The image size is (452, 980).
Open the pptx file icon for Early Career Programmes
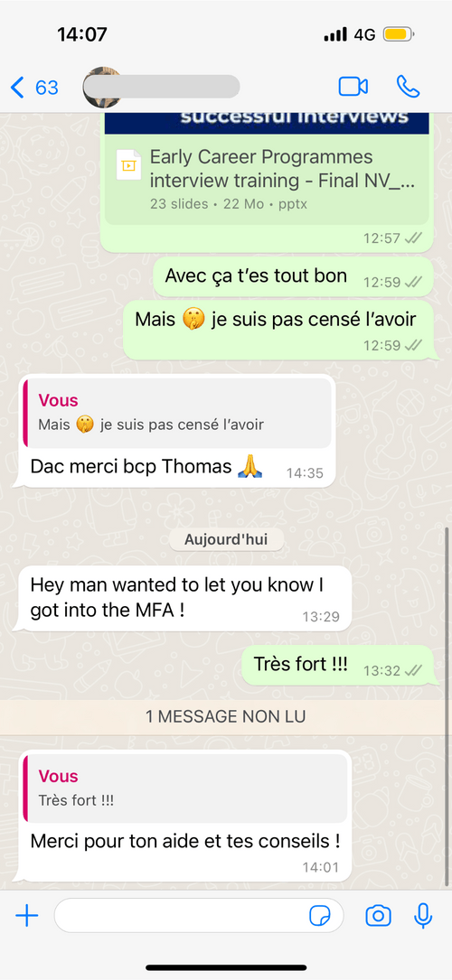click(128, 165)
